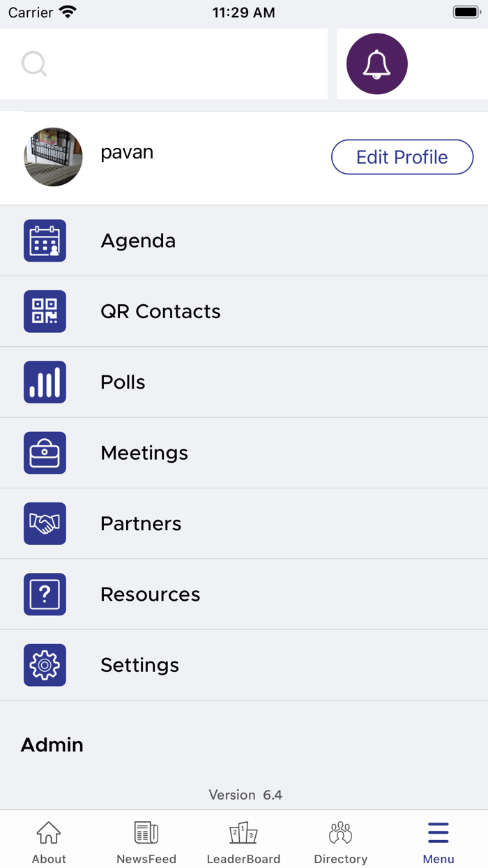Click the Resources question mark icon
488x868 pixels.
click(45, 594)
